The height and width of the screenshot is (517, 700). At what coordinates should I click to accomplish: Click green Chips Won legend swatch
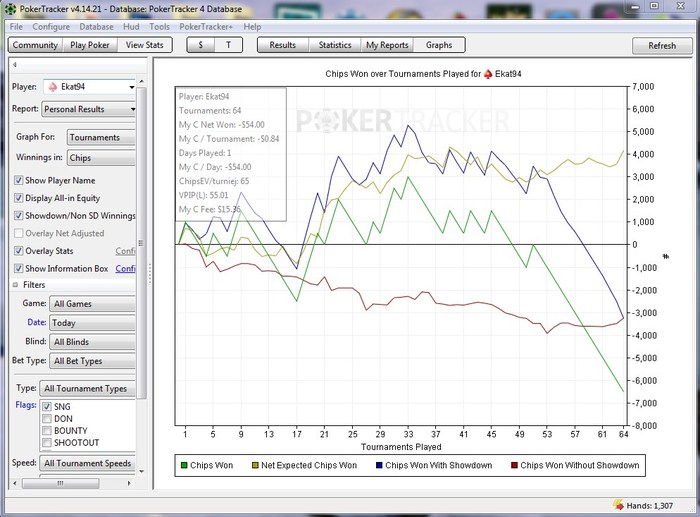coord(184,466)
